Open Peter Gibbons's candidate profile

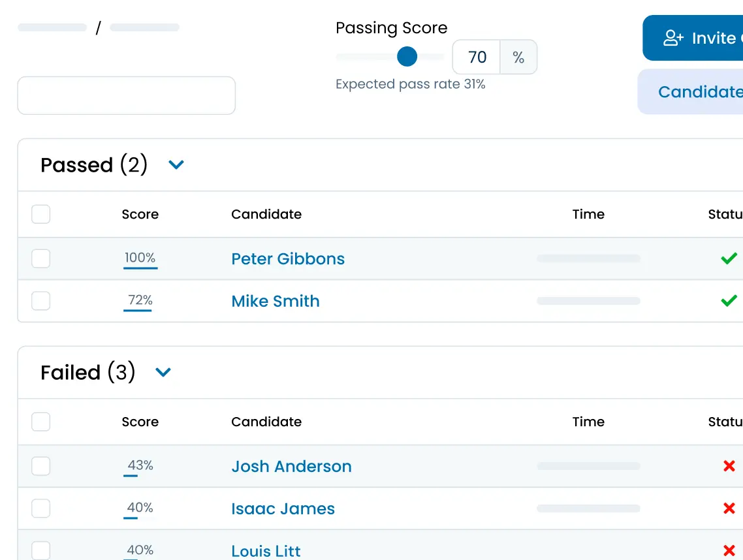coord(288,258)
